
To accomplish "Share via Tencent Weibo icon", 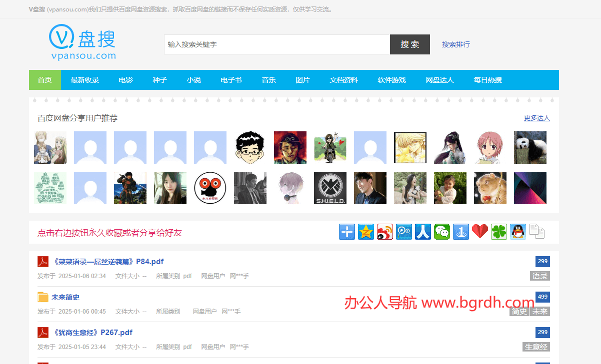I will 404,232.
